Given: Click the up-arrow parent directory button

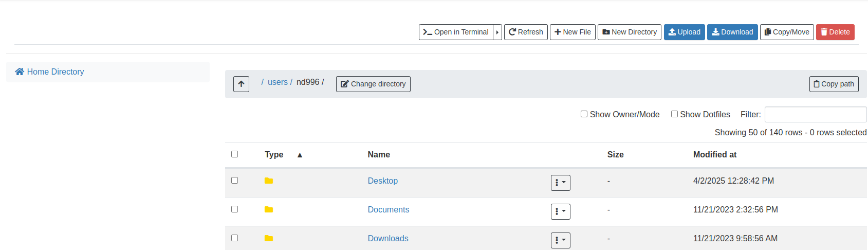Looking at the screenshot, I should 241,84.
